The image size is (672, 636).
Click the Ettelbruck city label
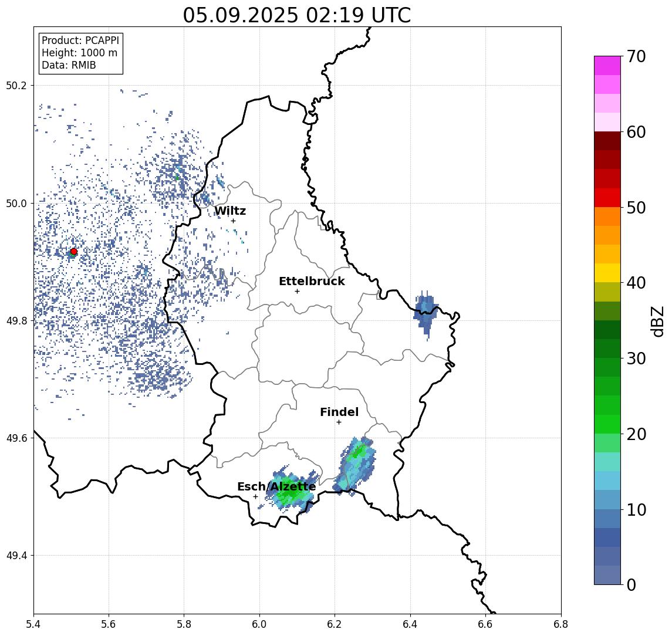(x=312, y=281)
